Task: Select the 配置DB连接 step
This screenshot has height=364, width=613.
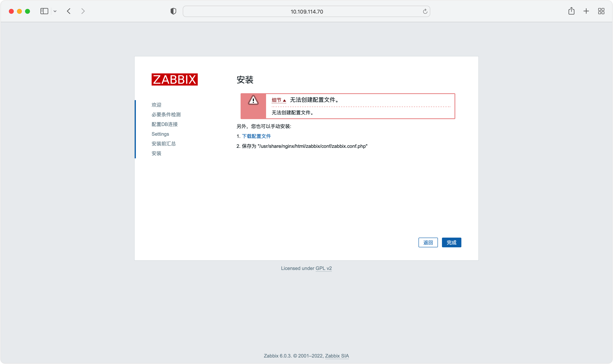Action: (x=165, y=124)
